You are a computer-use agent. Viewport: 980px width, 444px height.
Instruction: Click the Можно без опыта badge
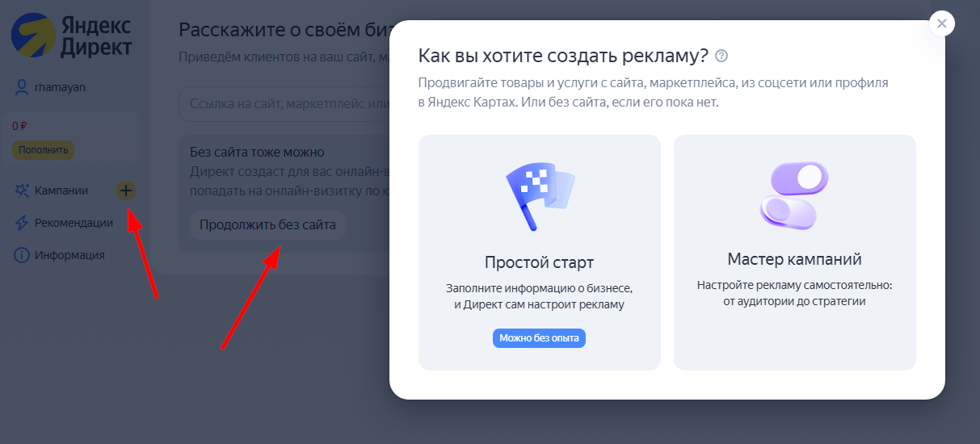tap(539, 338)
